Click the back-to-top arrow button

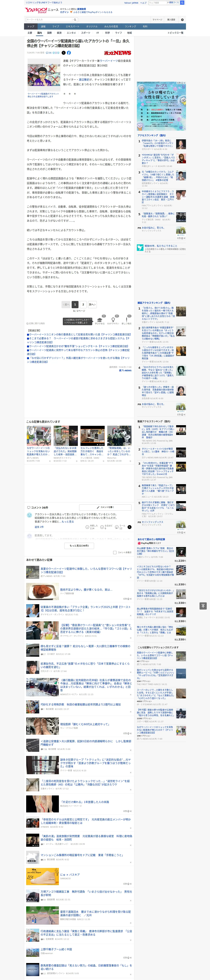click(x=203, y=606)
